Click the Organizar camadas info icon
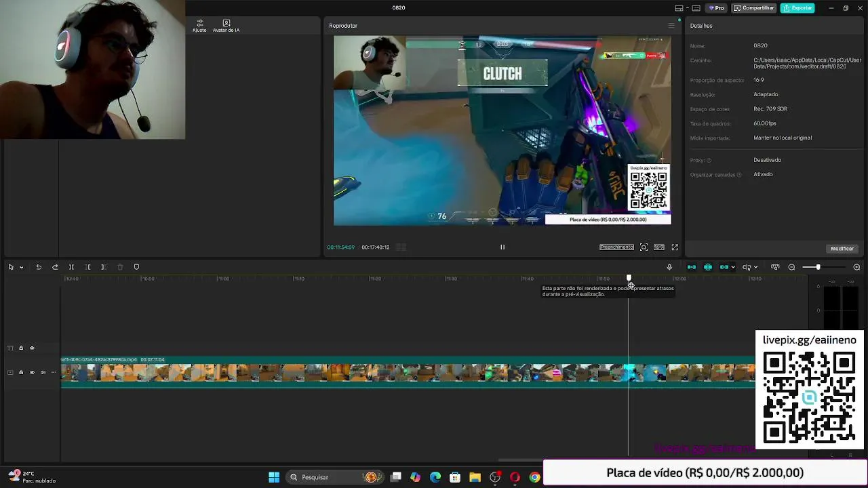The image size is (868, 488). pyautogui.click(x=738, y=175)
